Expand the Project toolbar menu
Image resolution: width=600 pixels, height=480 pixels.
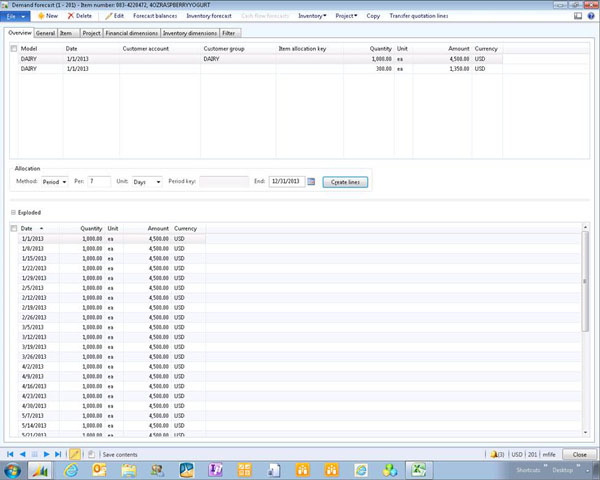click(x=346, y=16)
